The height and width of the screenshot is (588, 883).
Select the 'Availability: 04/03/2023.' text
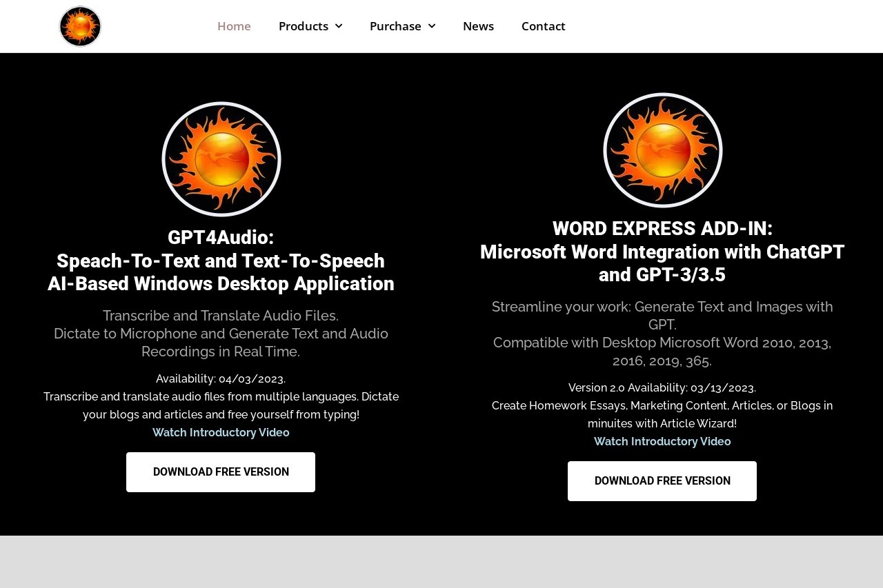coord(221,379)
